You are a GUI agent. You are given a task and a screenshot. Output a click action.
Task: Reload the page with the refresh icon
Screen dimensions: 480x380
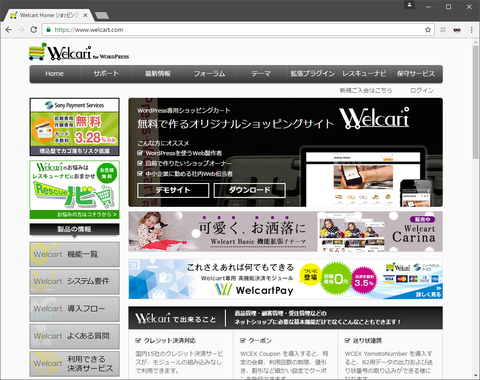(34, 30)
